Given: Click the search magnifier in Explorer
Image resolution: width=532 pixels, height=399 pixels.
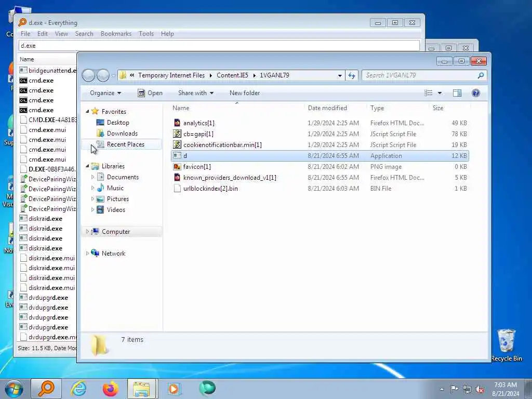Looking at the screenshot, I should coord(481,75).
